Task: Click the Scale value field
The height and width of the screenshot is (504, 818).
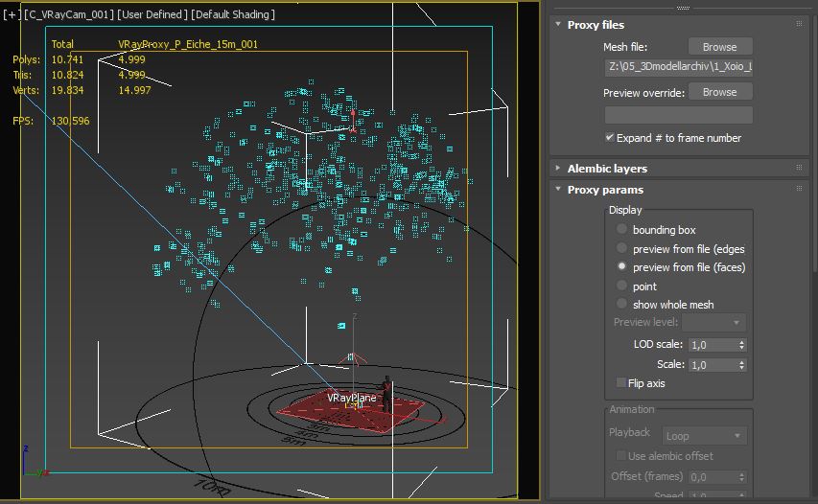Action: coord(712,365)
